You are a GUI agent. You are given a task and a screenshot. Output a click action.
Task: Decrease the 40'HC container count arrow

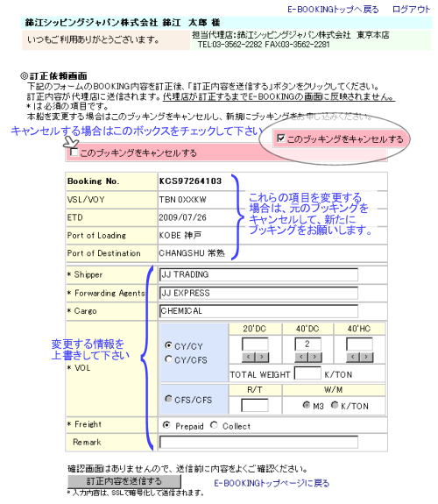click(x=353, y=357)
